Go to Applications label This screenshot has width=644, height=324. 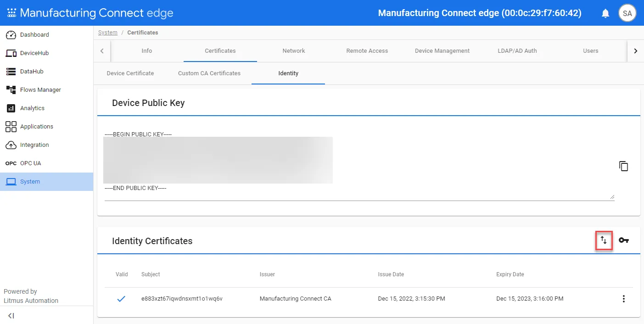(x=37, y=127)
